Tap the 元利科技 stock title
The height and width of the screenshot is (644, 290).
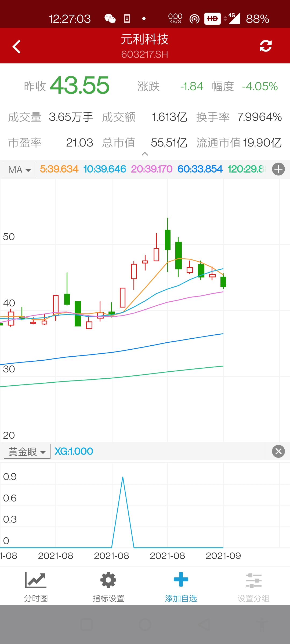point(145,40)
